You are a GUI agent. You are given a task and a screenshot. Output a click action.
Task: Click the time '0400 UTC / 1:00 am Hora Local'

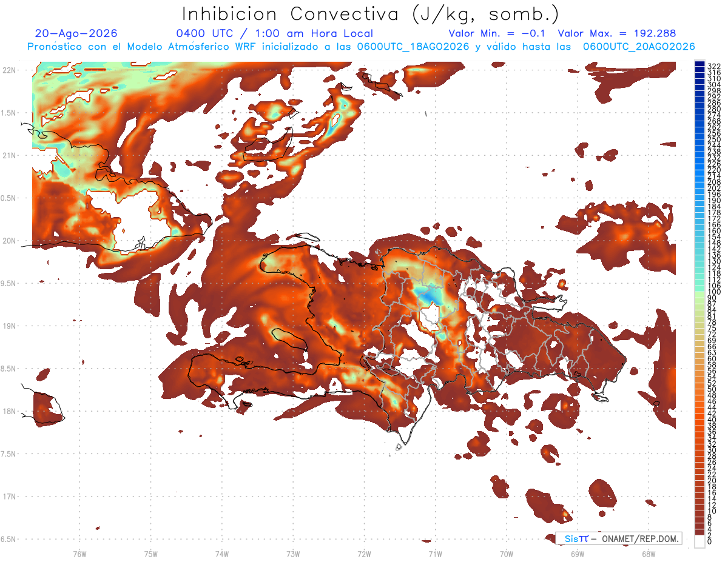[275, 33]
